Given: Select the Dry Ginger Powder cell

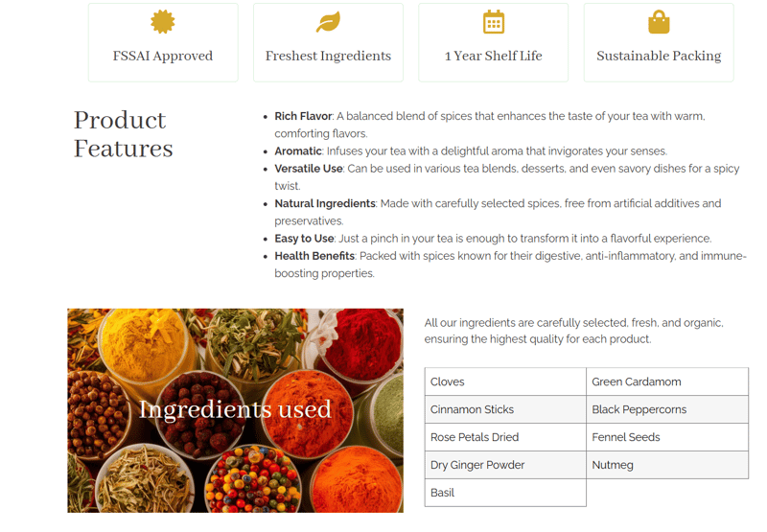Looking at the screenshot, I should click(x=505, y=465).
